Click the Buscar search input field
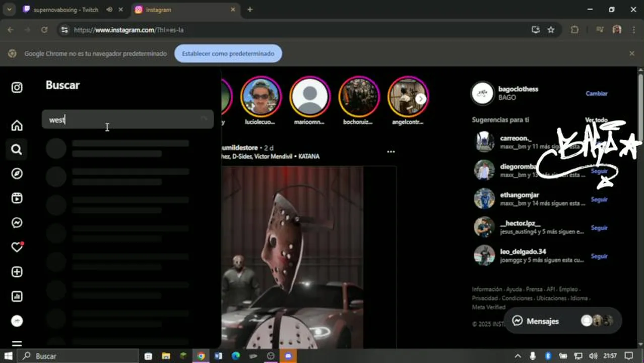Viewport: 644px width, 363px height. point(127,119)
